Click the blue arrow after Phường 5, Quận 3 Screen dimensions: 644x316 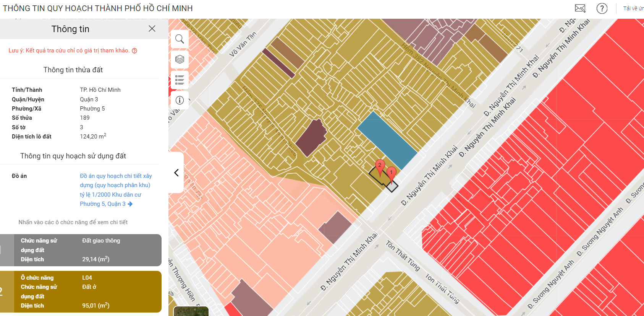pyautogui.click(x=130, y=204)
